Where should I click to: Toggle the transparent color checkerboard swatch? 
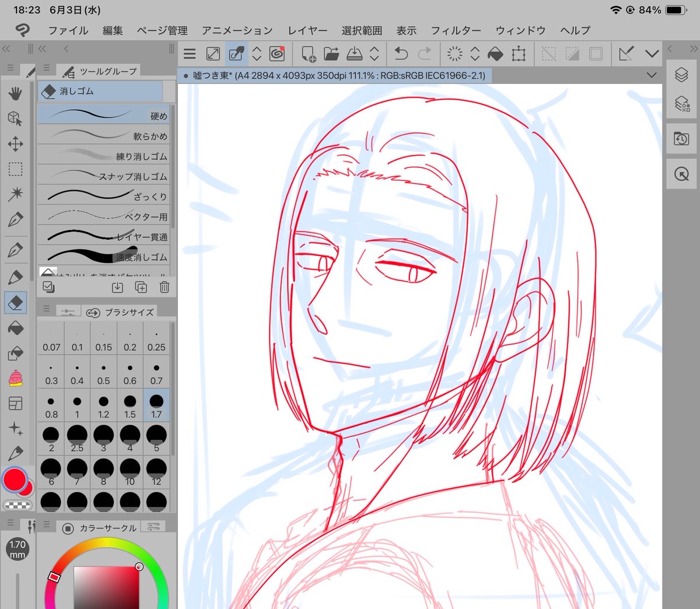point(17,505)
